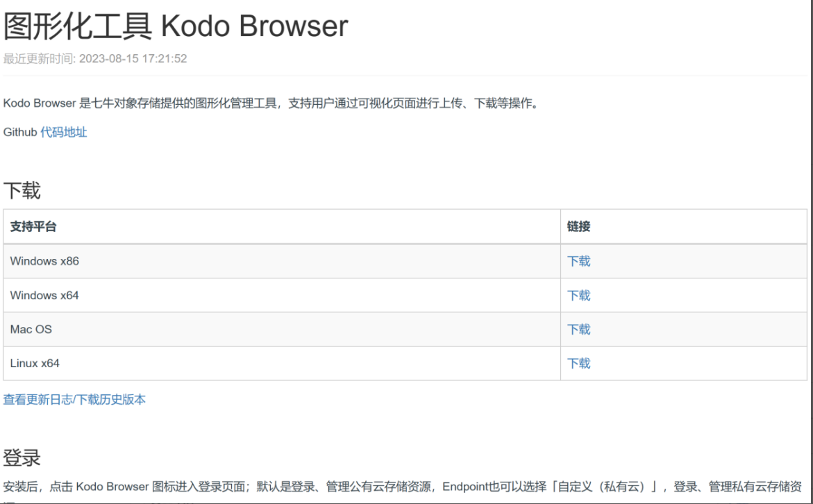Click the 下载 section heading

(22, 190)
